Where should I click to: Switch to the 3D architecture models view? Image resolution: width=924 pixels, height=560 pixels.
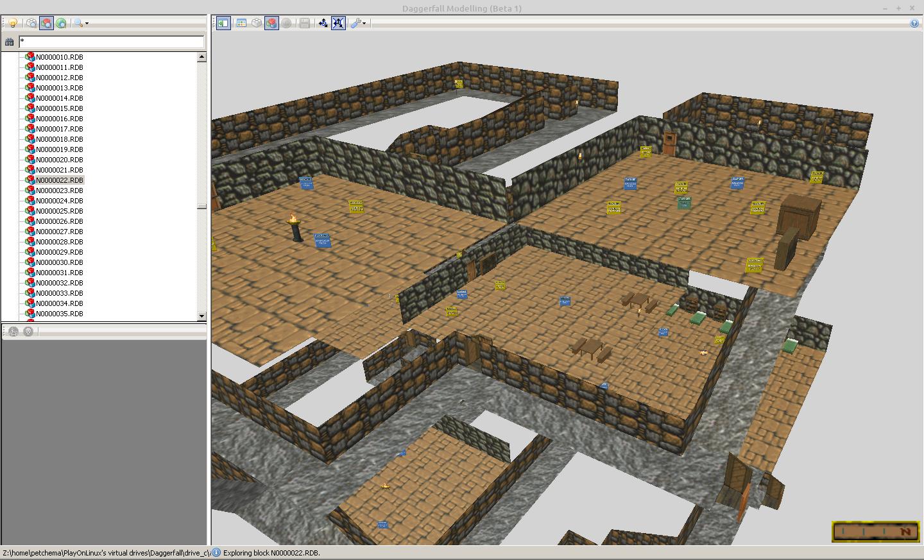coord(31,23)
